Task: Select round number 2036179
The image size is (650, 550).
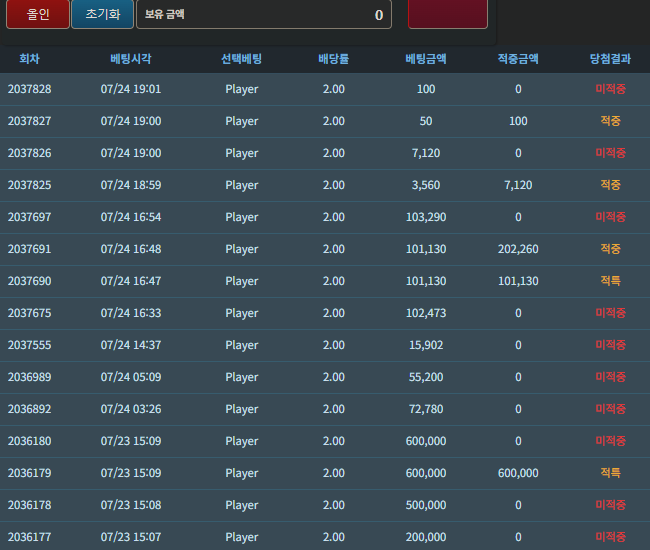Action: point(29,473)
